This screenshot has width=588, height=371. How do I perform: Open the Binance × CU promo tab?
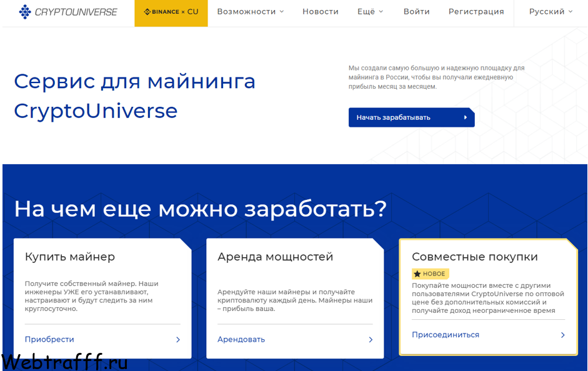point(171,13)
